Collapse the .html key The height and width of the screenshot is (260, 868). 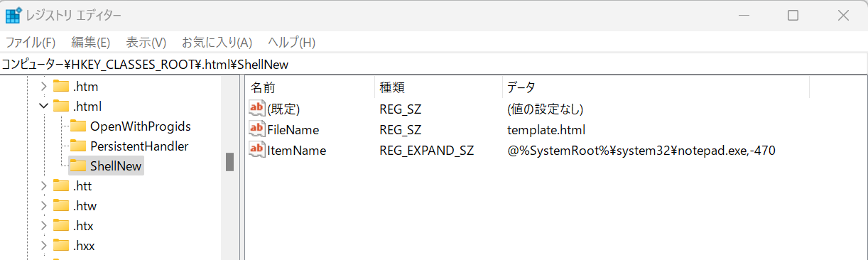[x=43, y=107]
